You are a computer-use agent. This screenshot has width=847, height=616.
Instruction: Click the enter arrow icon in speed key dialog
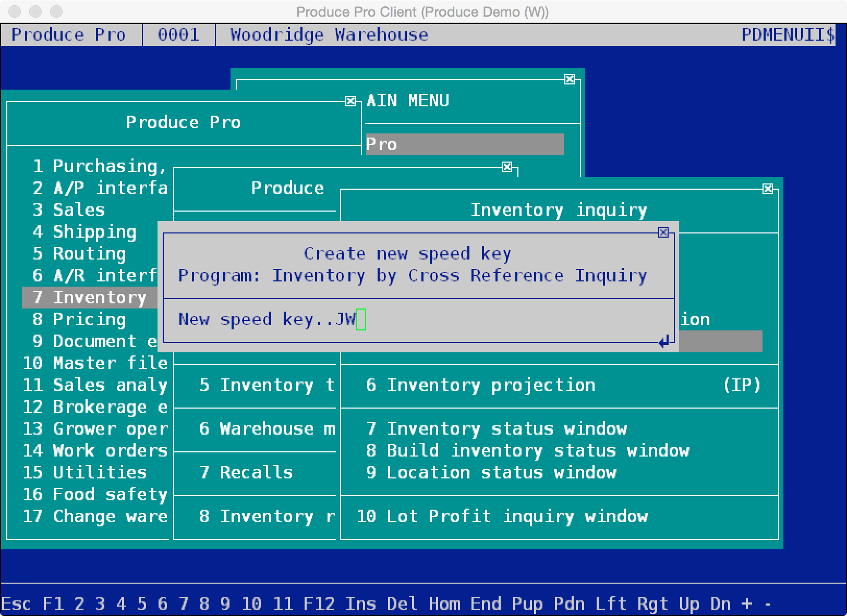tap(664, 342)
